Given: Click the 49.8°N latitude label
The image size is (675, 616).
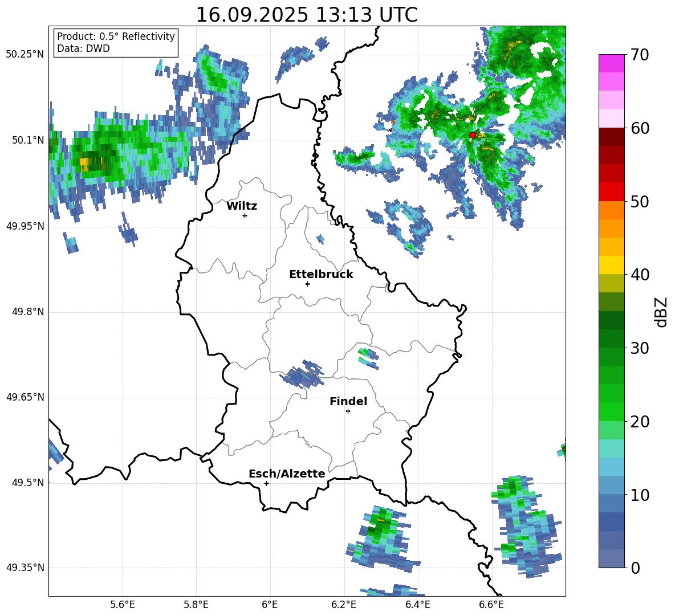Looking at the screenshot, I should click(29, 312).
